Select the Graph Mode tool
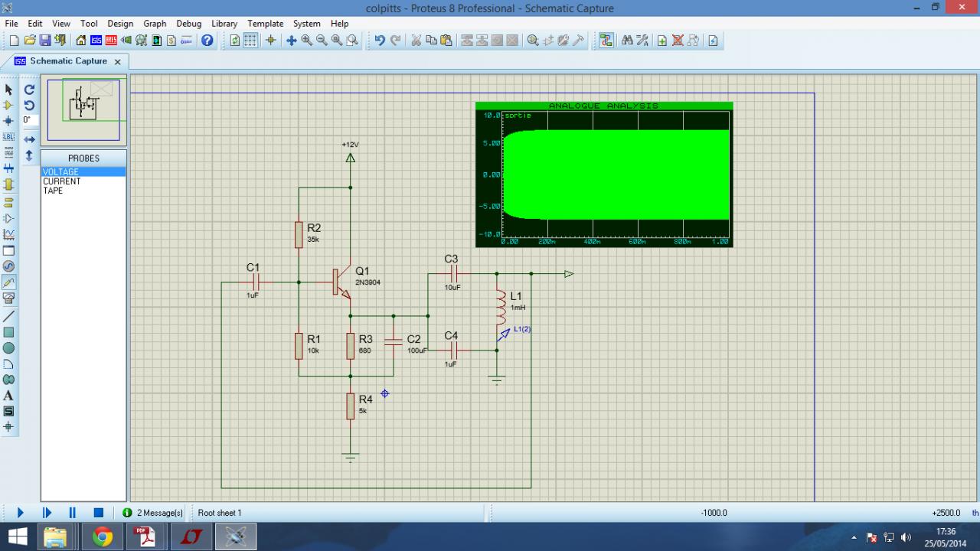This screenshot has height=551, width=980. point(8,234)
